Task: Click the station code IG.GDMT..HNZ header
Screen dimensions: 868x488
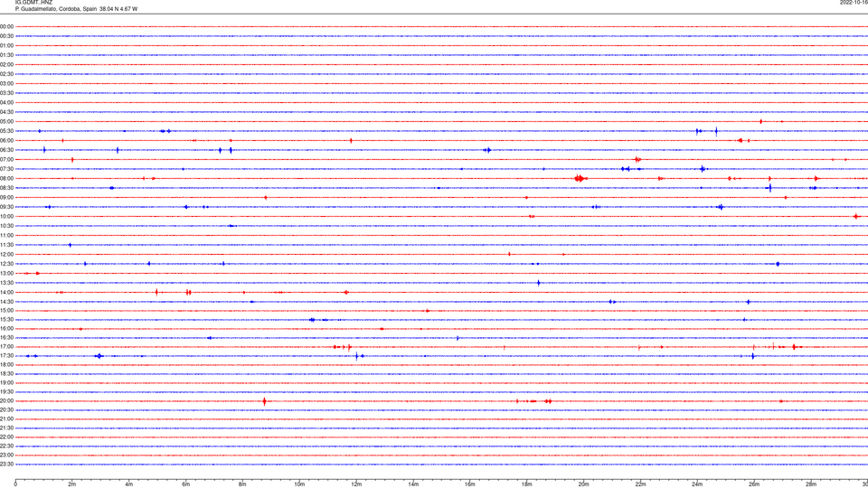Action: click(33, 2)
